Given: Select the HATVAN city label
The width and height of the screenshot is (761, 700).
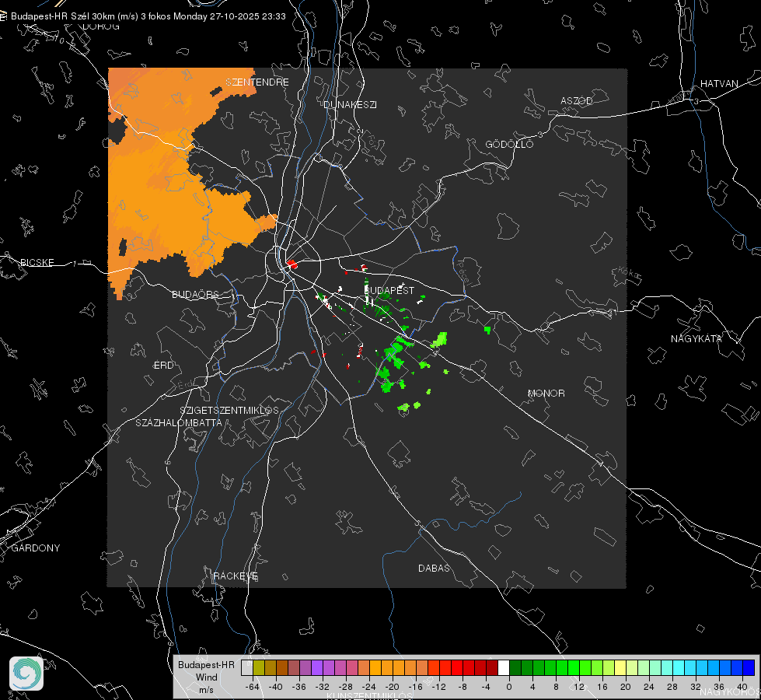Looking at the screenshot, I should (719, 83).
